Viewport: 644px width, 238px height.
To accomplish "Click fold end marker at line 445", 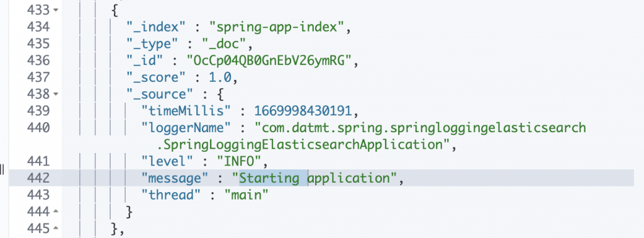I will [56, 229].
